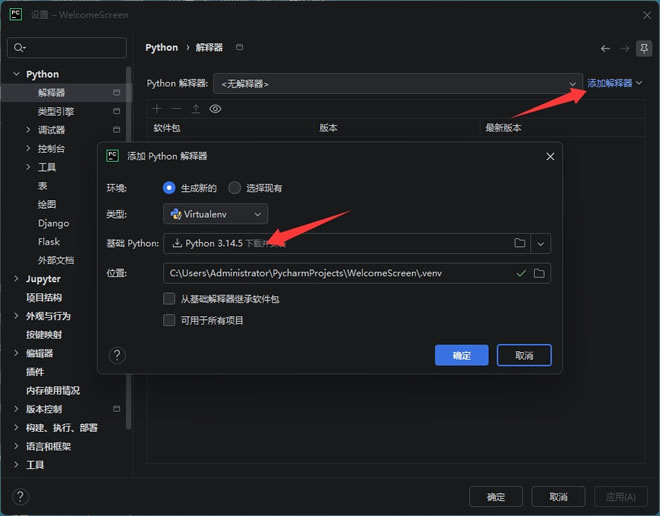
Task: Click the folder icon in 位置 field
Action: pyautogui.click(x=539, y=273)
